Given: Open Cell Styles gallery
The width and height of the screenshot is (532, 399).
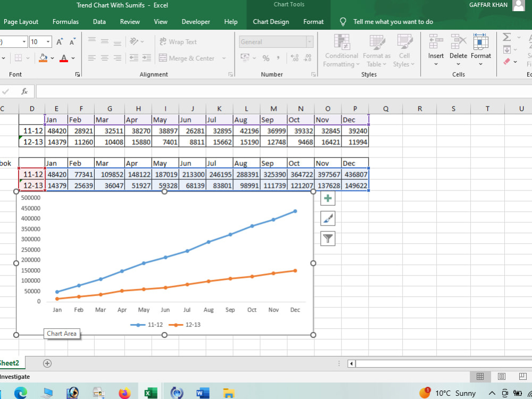Looking at the screenshot, I should coord(404,51).
